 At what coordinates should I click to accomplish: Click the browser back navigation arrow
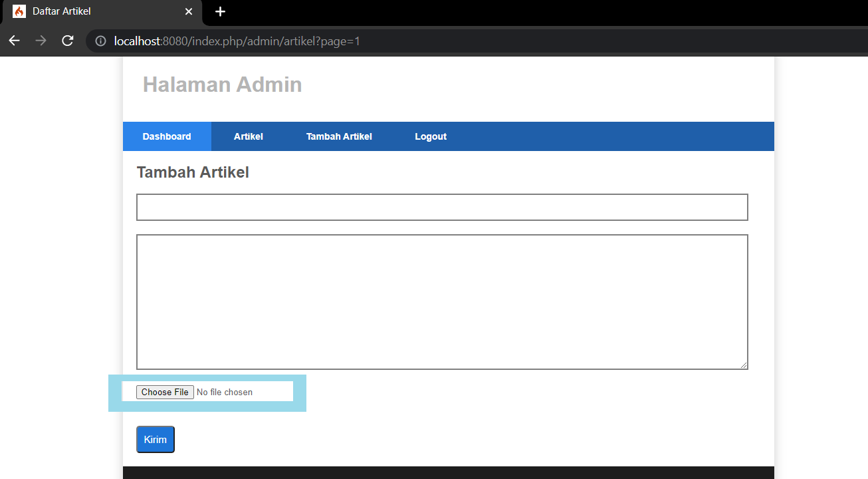pos(14,41)
